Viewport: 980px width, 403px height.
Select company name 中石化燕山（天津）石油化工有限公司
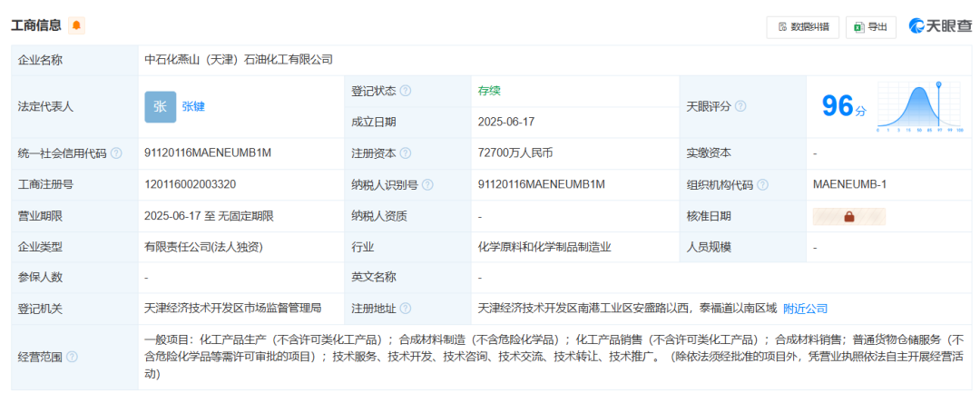[239, 60]
